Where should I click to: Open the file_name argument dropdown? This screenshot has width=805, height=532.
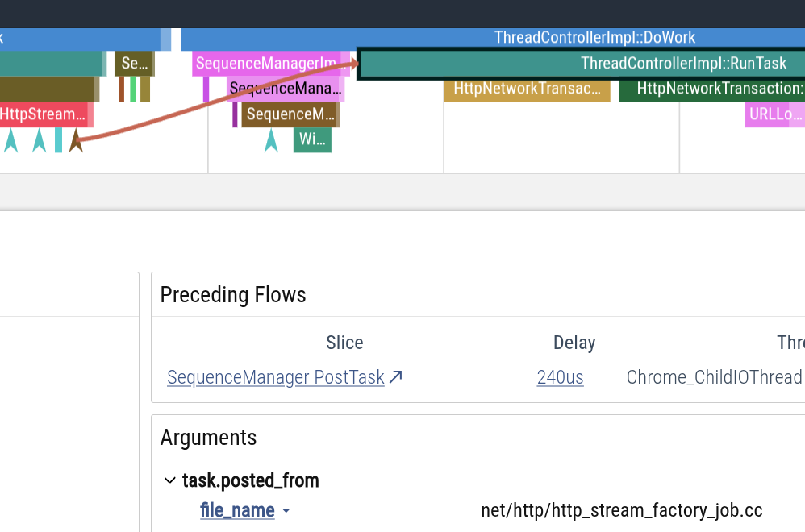coord(286,511)
